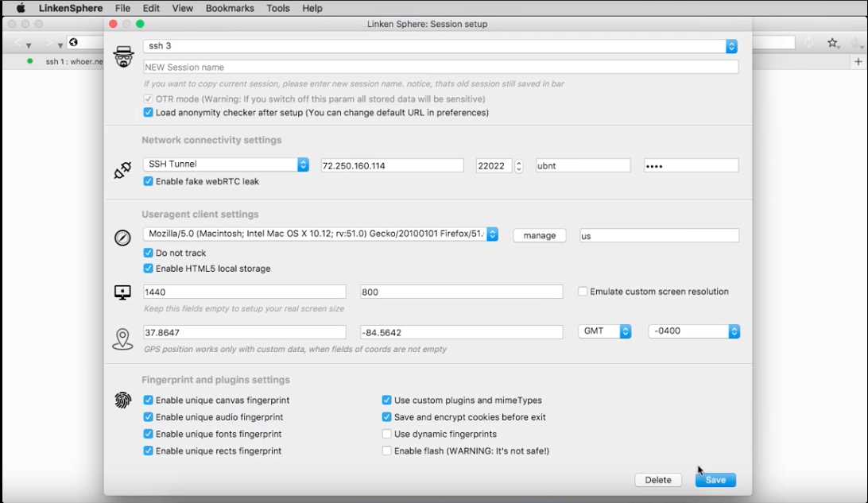Click the fingerprint settings icon
Screen dimensions: 868x503
click(122, 400)
